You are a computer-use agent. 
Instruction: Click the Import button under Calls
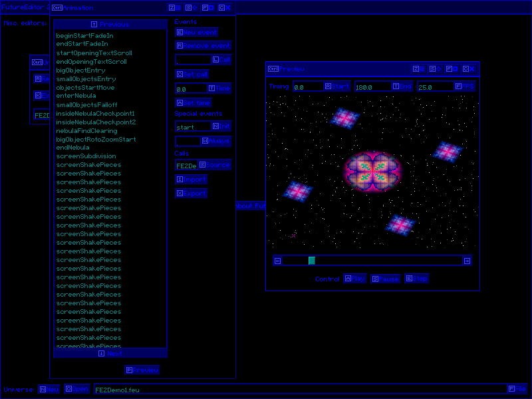[x=192, y=180]
